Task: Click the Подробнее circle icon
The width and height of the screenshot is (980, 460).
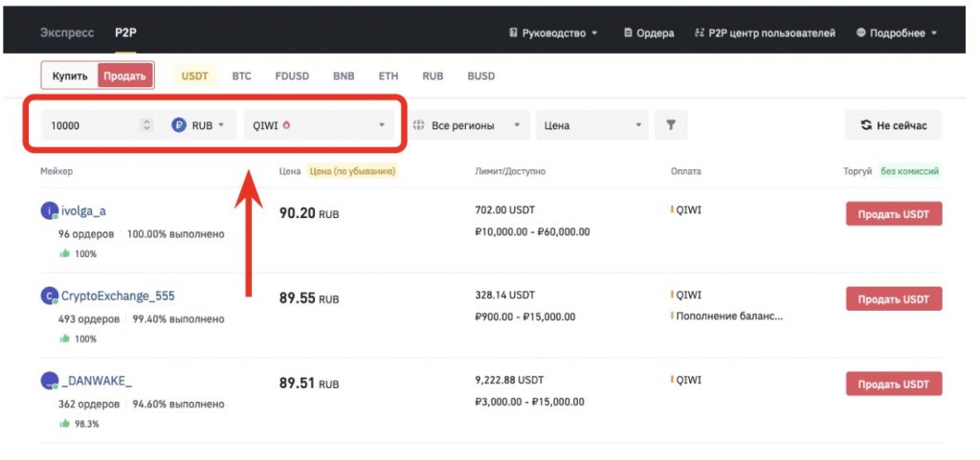Action: [x=860, y=33]
